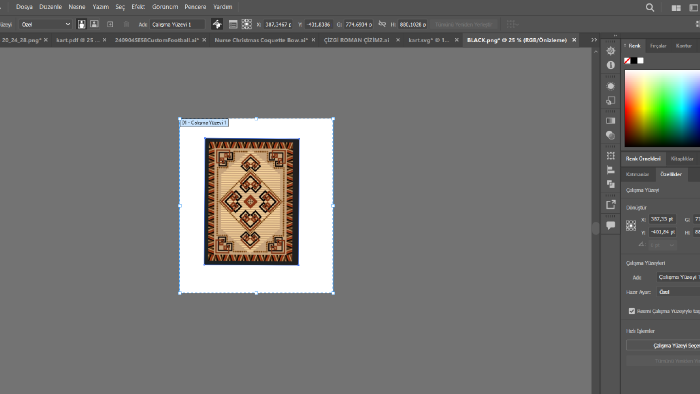Open the Gradient panel icon

[x=610, y=121]
